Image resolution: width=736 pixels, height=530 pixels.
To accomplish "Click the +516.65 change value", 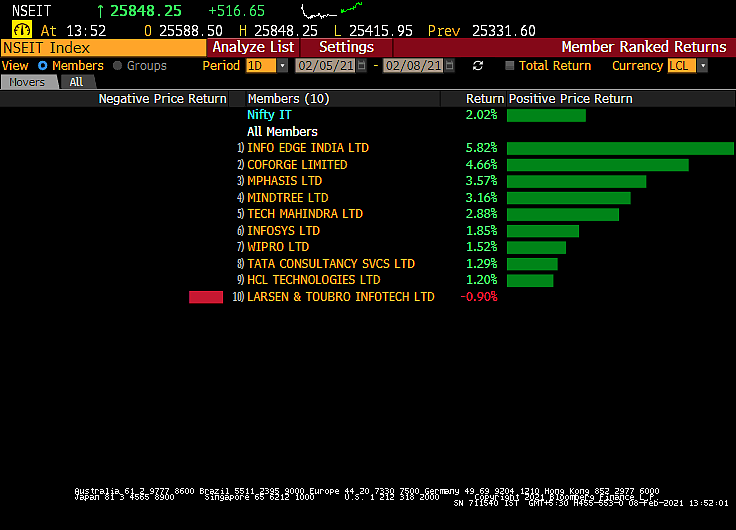I will click(x=237, y=11).
